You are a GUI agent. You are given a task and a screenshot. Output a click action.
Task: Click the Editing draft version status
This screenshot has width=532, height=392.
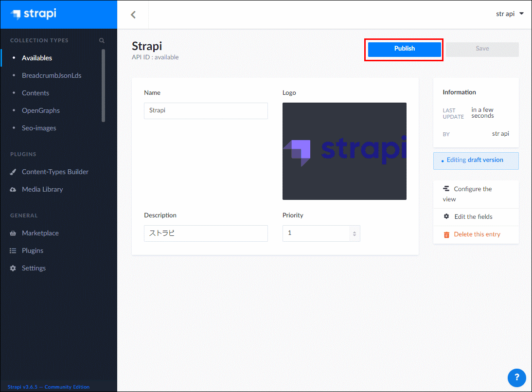coord(476,160)
